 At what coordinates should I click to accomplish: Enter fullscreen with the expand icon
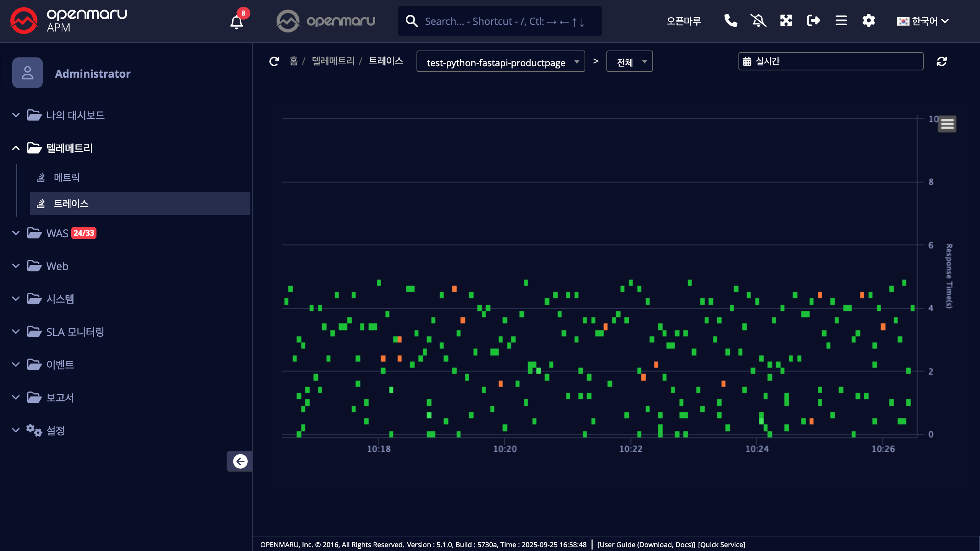(786, 21)
